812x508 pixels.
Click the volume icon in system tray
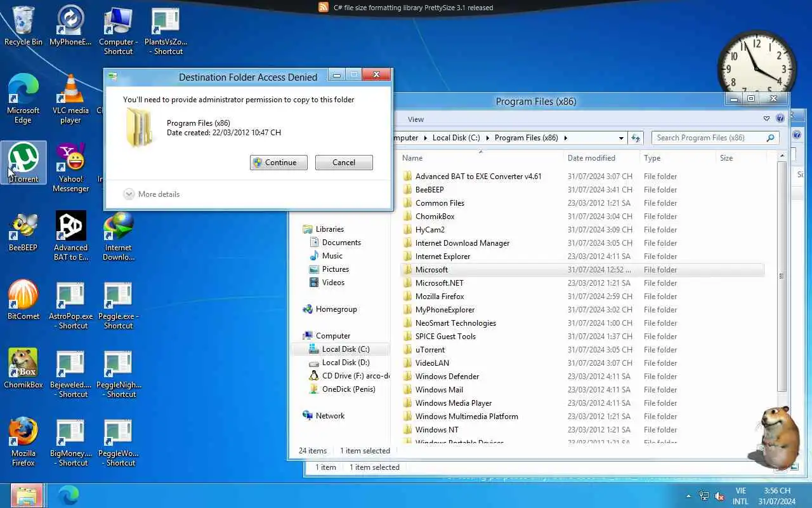pos(719,496)
